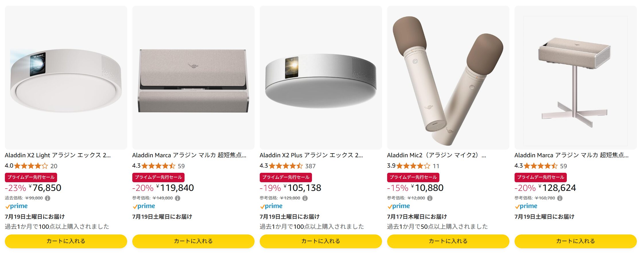Image resolution: width=644 pixels, height=256 pixels.
Task: Open star rating for Aladdin X2 Plus
Action: point(286,166)
